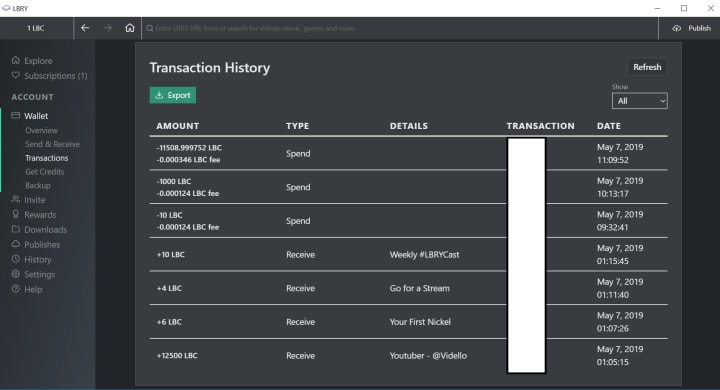Open the Explore page
The height and width of the screenshot is (390, 720).
pos(38,61)
